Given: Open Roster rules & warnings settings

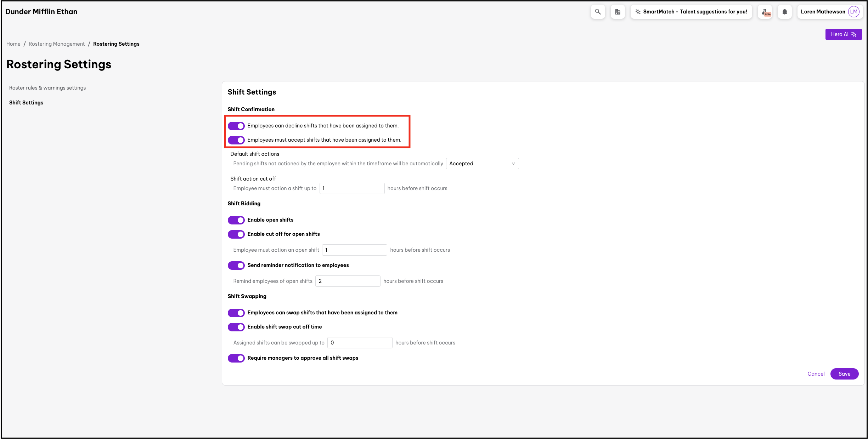Looking at the screenshot, I should [x=47, y=88].
